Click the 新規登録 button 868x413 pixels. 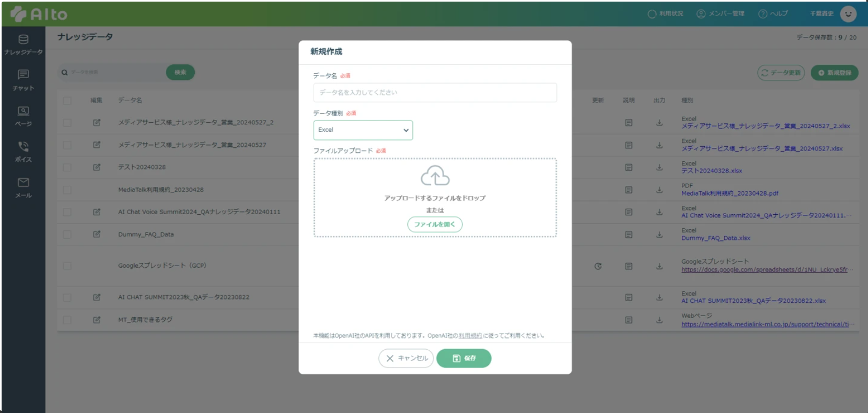point(834,73)
